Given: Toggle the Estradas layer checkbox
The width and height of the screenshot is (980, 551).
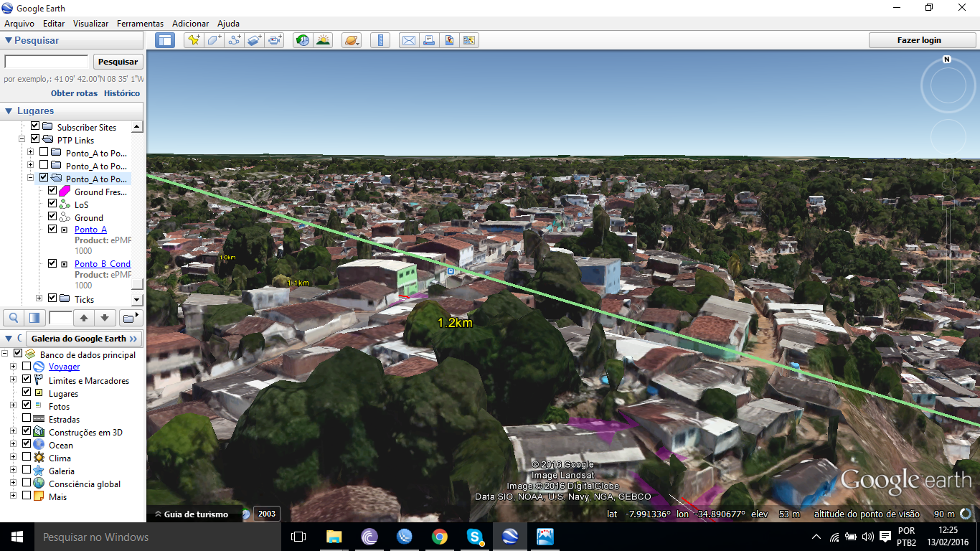Looking at the screenshot, I should tap(27, 419).
